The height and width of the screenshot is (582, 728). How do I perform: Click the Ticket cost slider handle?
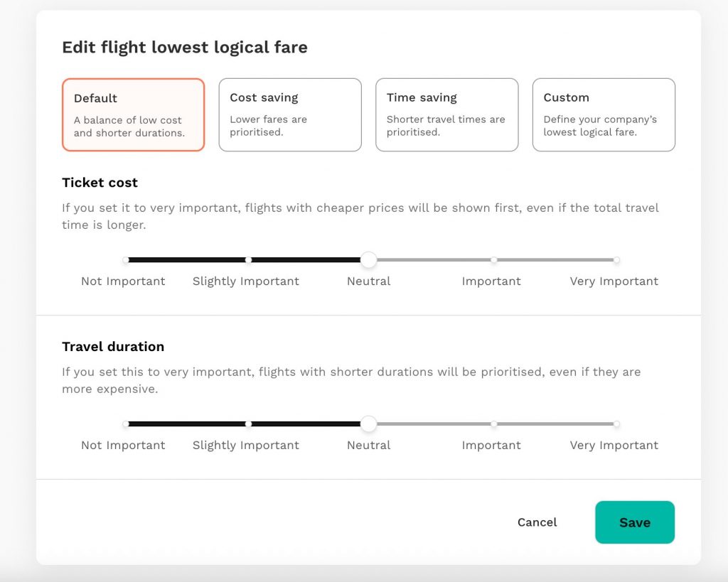369,260
